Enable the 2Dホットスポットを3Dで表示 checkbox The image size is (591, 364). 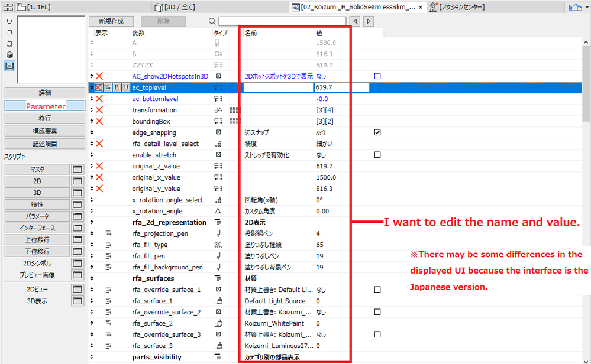377,76
